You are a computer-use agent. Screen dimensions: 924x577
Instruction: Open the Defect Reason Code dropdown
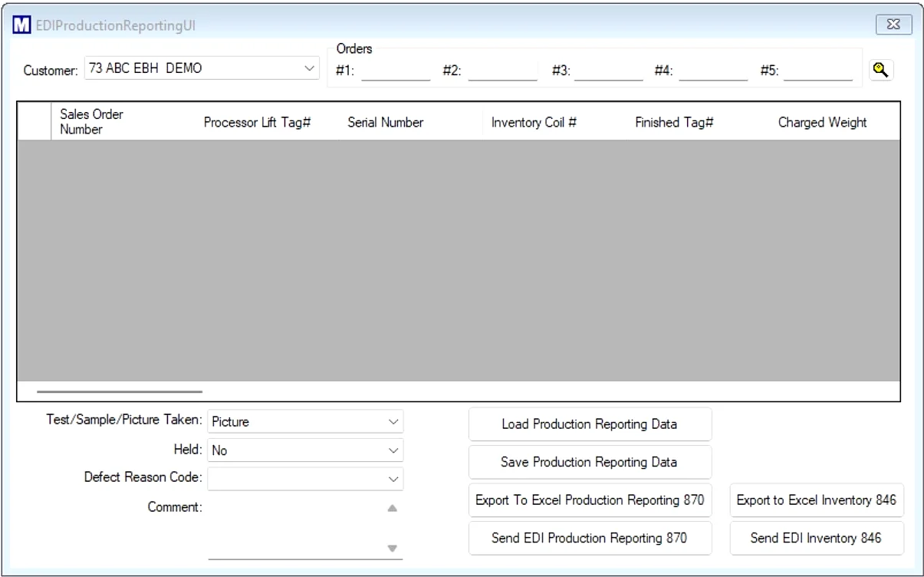391,477
